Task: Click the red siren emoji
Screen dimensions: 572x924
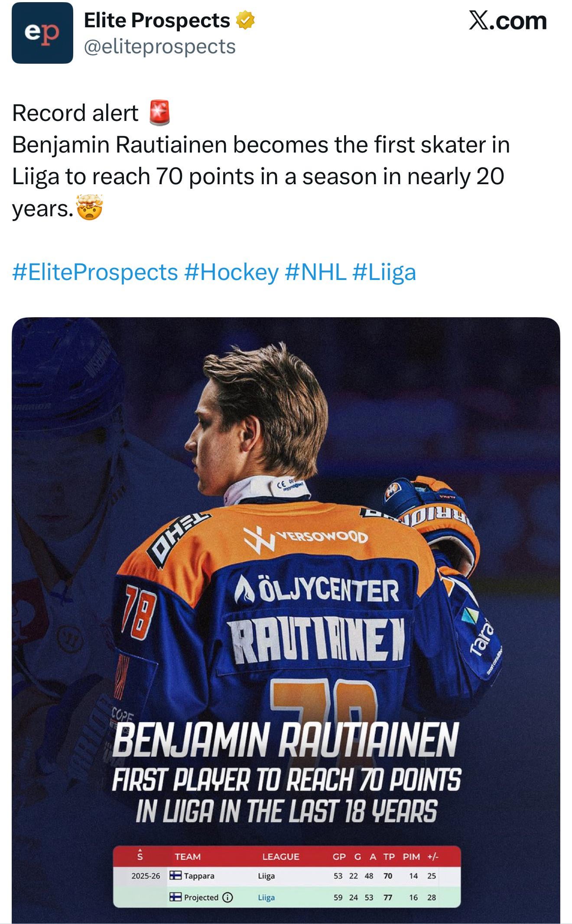Action: click(x=159, y=113)
